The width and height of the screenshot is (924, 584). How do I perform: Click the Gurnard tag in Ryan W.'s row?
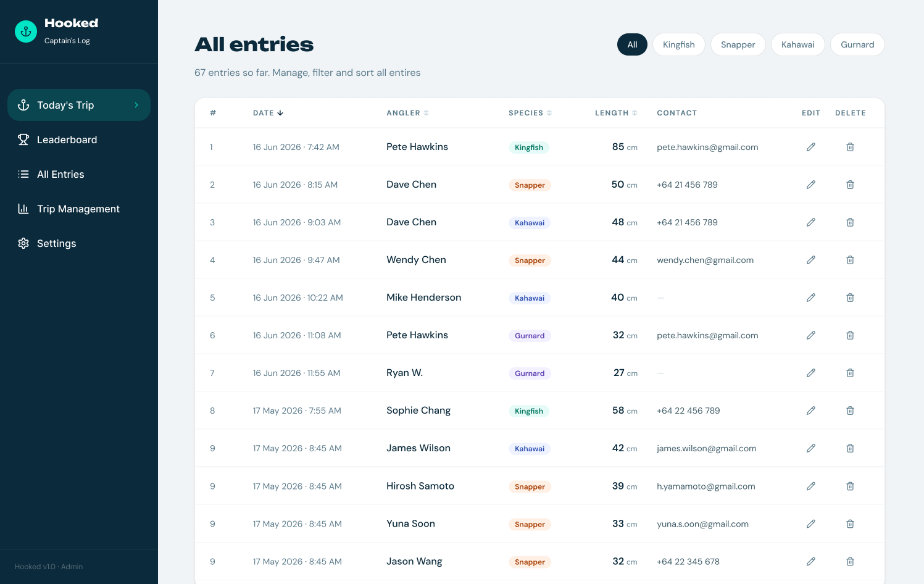[530, 373]
